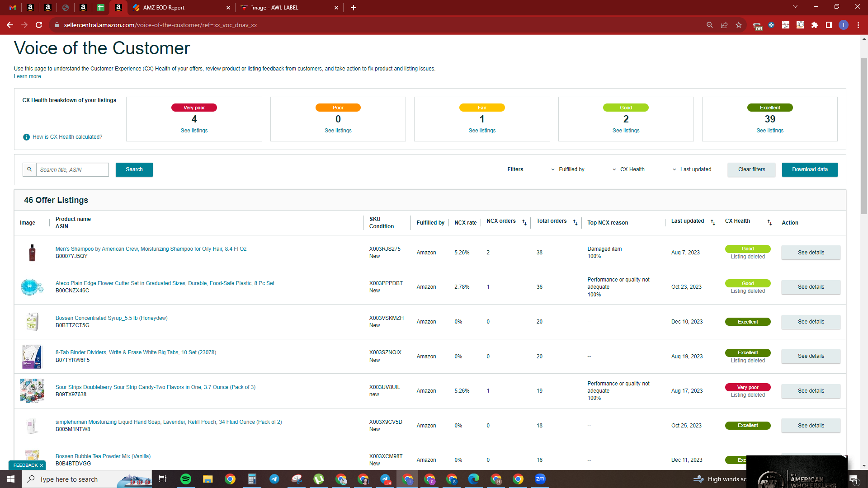Close the FEEDBACK tab with its X
868x488 pixels.
coord(42,465)
